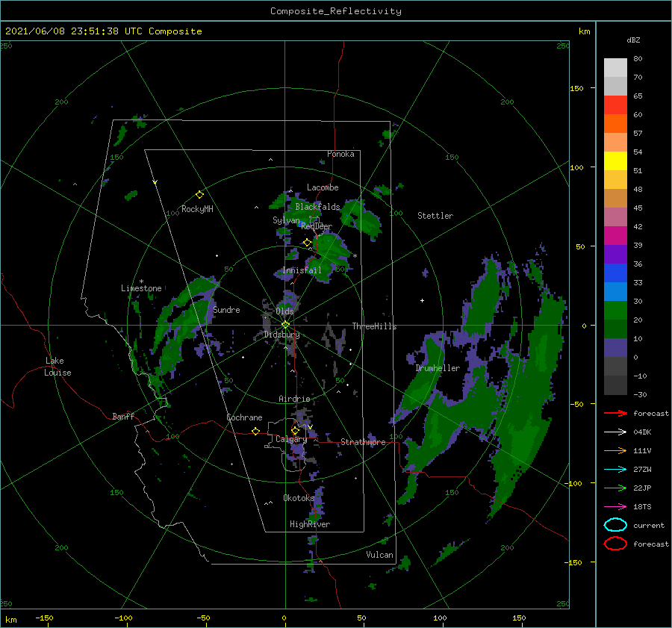Click the '2021/06/08 23:51:38 UTC Composite' timestamp
This screenshot has width=672, height=628.
[103, 31]
